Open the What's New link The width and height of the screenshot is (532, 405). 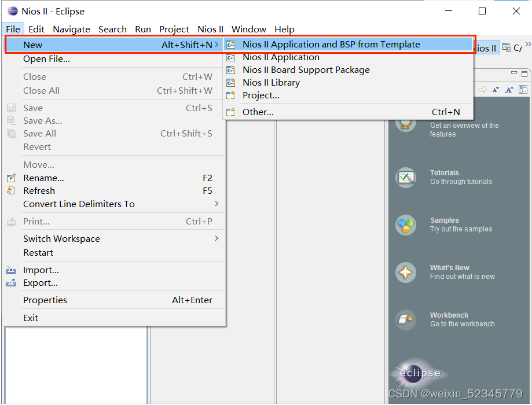pyautogui.click(x=450, y=268)
